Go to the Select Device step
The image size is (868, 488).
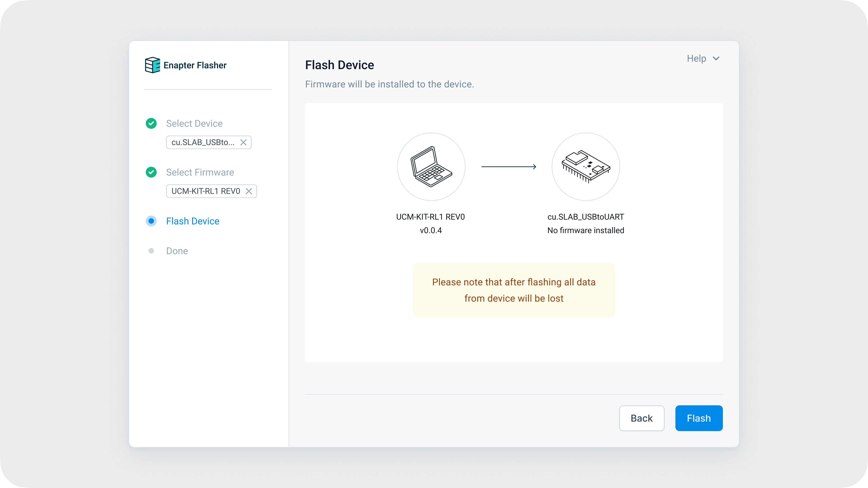tap(194, 123)
